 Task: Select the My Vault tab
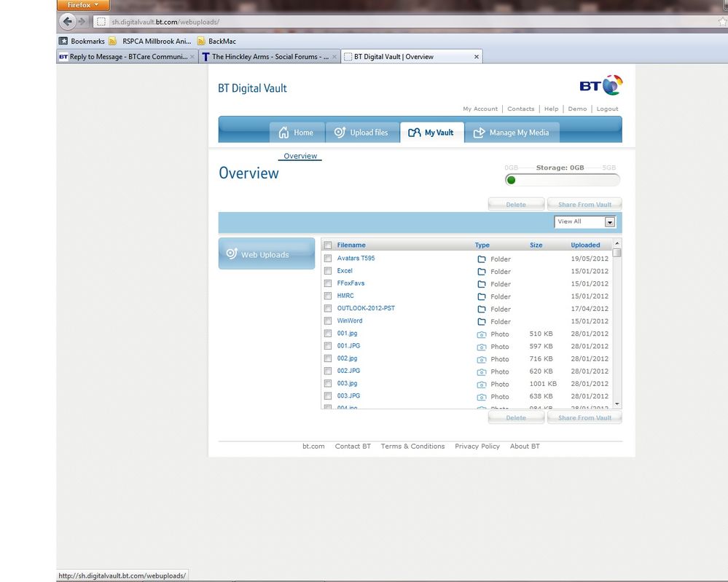click(432, 133)
